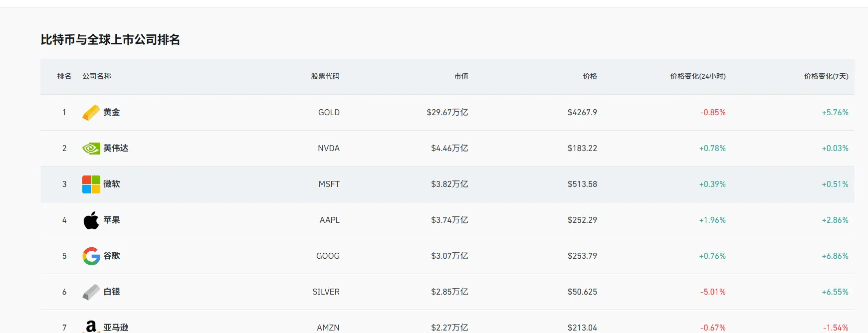Open the 英伟达 company name

(x=116, y=149)
